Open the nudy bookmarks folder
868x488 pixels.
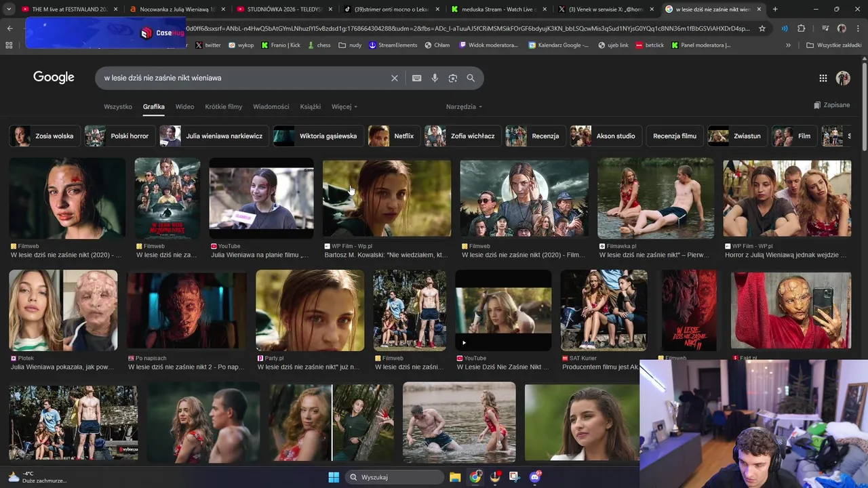[x=350, y=45]
